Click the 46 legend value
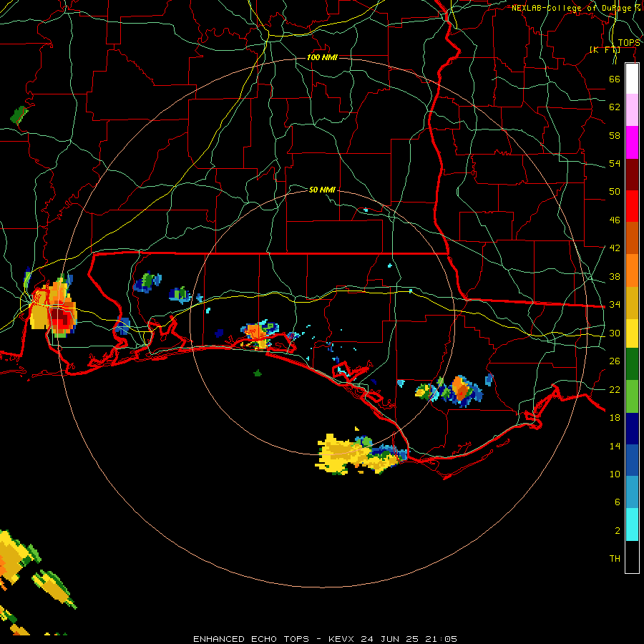Screen dimensions: 644x644 pos(615,220)
